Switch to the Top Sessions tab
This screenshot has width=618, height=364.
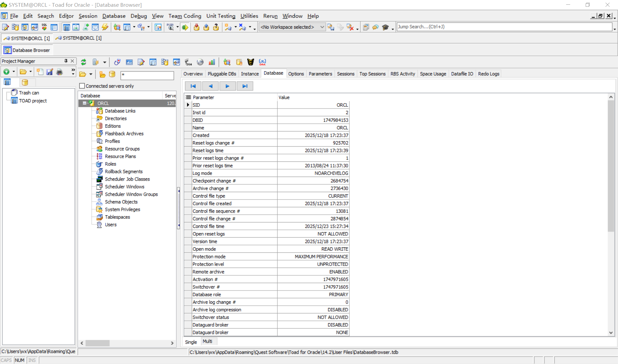click(372, 74)
